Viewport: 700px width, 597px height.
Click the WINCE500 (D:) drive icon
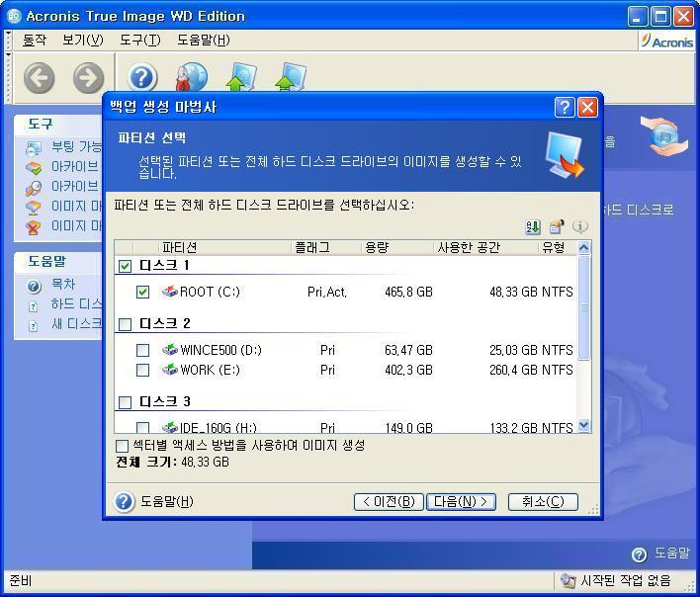170,349
